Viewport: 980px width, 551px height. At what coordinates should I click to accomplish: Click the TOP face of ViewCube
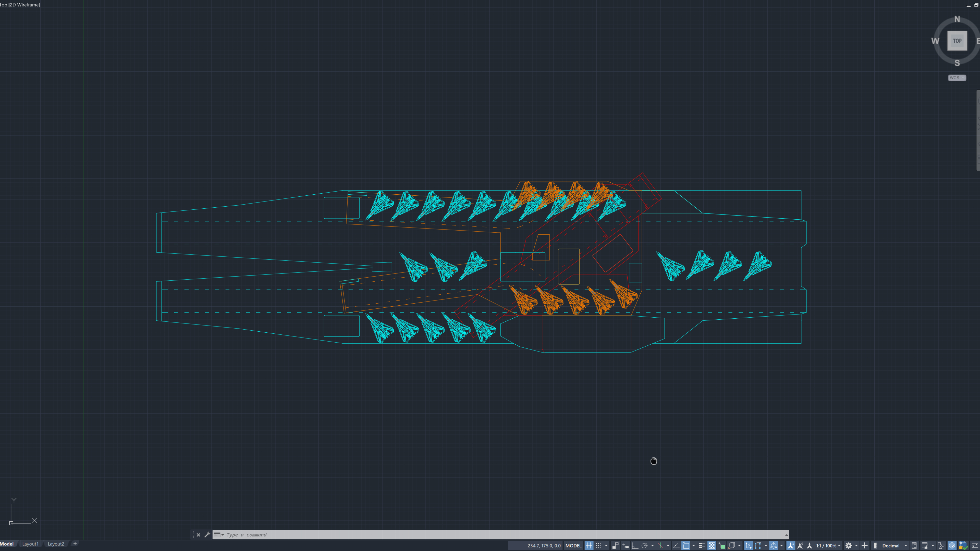point(957,41)
